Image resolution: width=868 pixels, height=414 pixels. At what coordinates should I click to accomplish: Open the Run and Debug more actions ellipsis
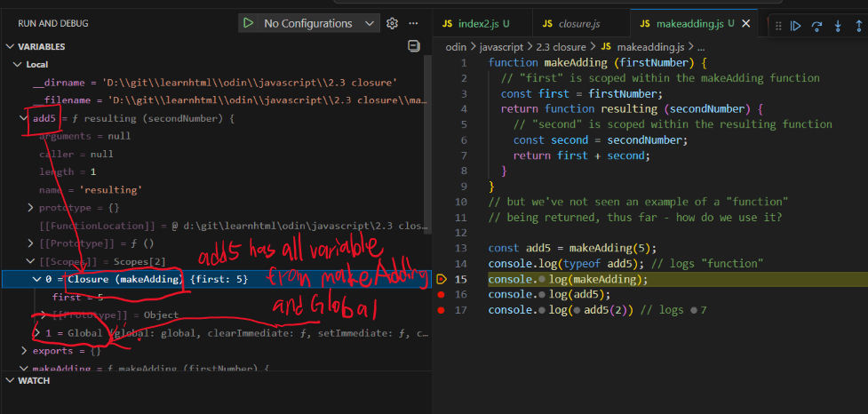click(x=413, y=23)
